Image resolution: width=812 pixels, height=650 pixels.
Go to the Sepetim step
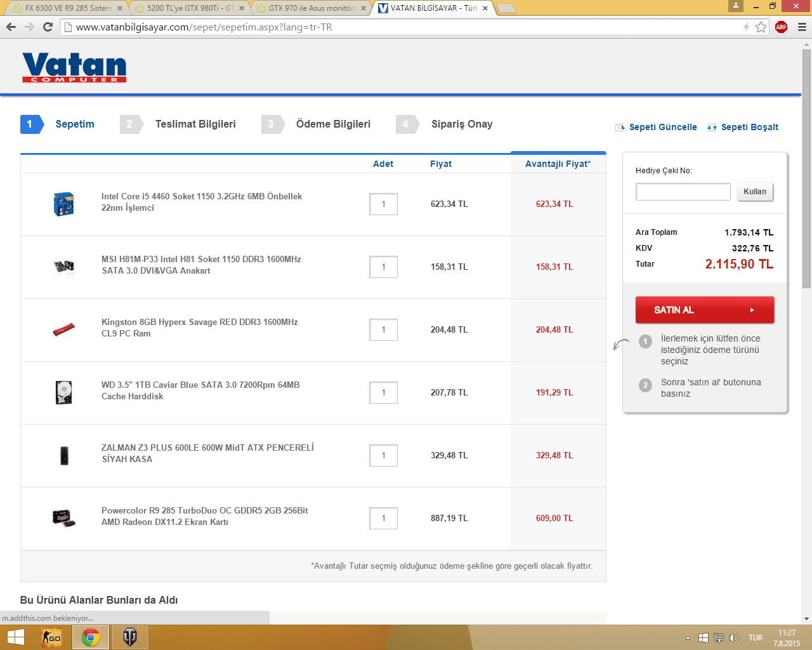[x=58, y=124]
